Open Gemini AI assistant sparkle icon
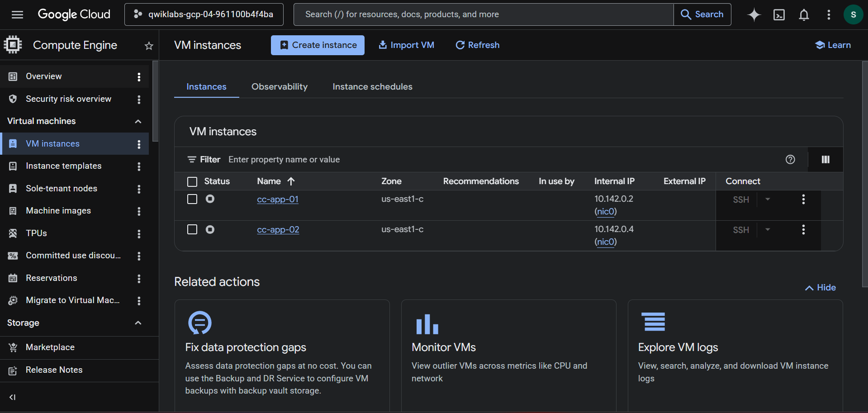The height and width of the screenshot is (413, 868). (754, 14)
